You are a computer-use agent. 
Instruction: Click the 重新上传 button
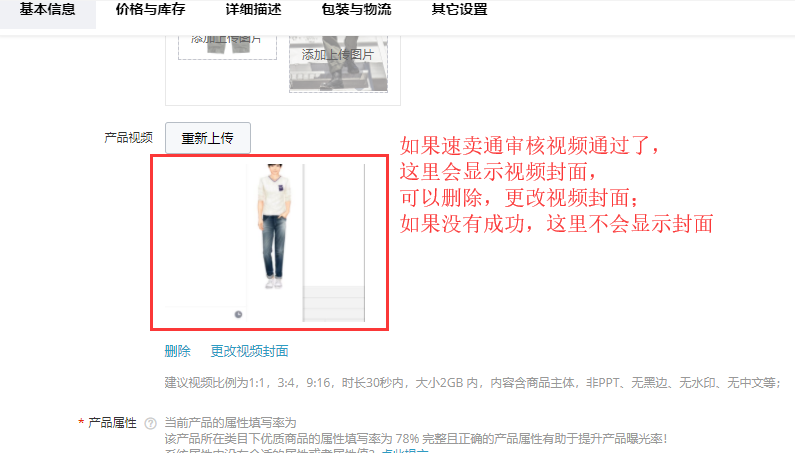[x=208, y=138]
